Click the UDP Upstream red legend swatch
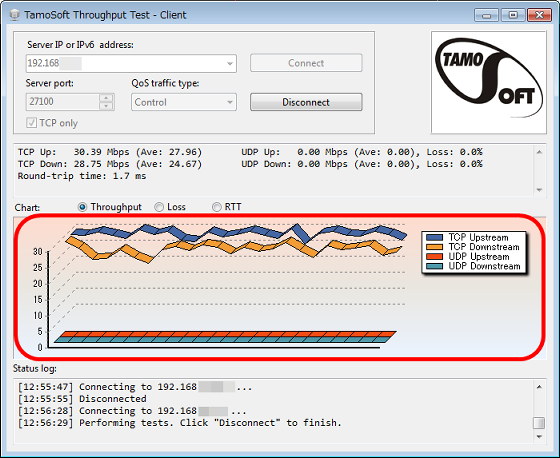This screenshot has width=560, height=458. (x=435, y=257)
